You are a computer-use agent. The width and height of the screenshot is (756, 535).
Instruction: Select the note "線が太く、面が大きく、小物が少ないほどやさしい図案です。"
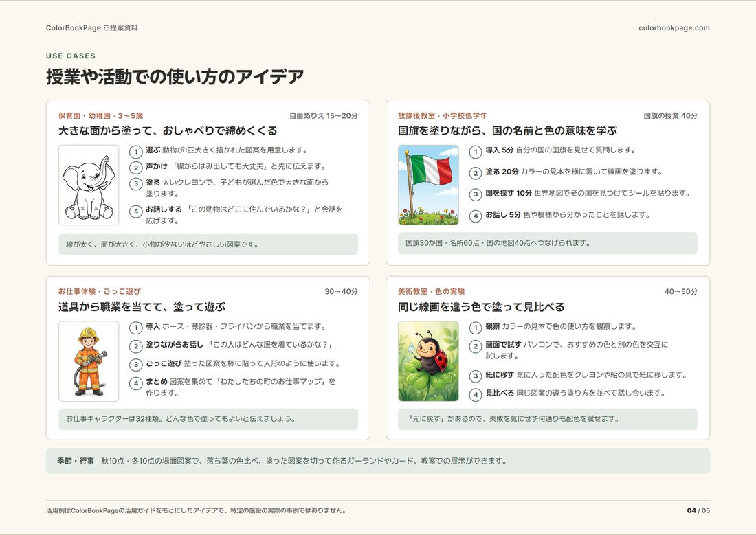coord(208,244)
